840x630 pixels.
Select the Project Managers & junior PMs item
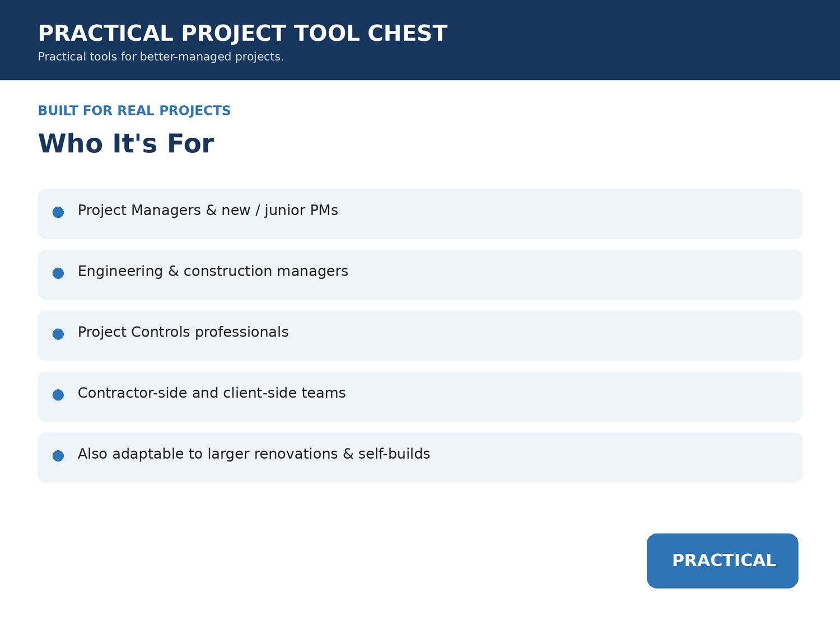[x=420, y=214]
